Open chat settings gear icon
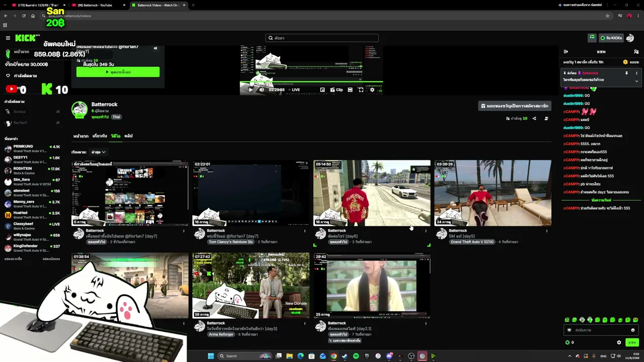Screen dimensions: 644x362 (619, 342)
